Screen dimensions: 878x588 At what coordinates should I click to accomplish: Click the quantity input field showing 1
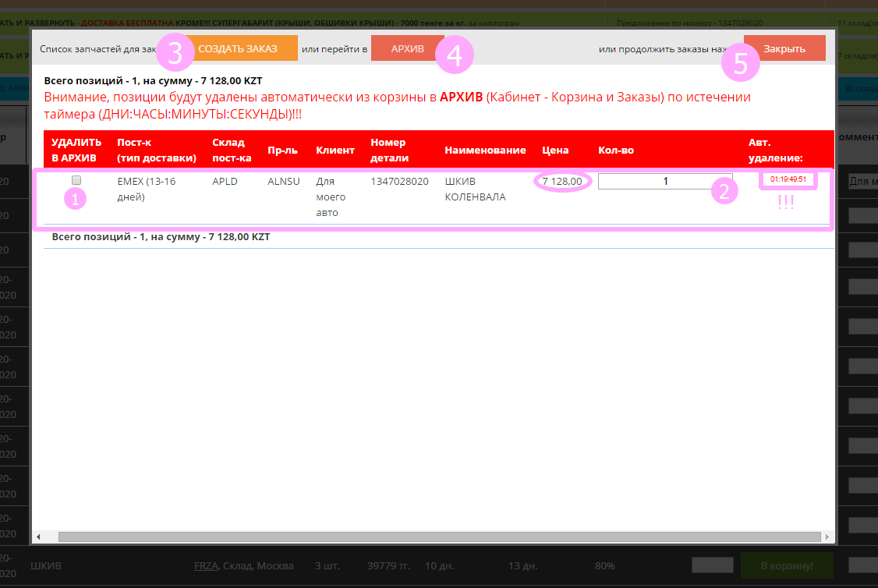coord(665,181)
